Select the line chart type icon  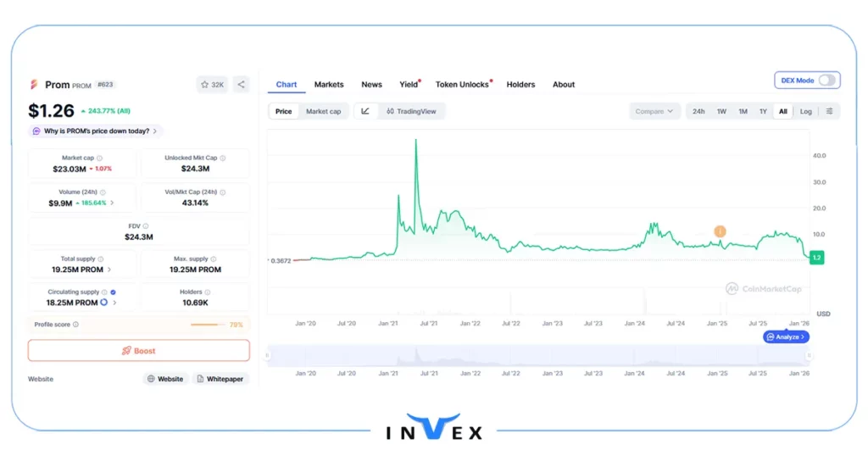[365, 111]
